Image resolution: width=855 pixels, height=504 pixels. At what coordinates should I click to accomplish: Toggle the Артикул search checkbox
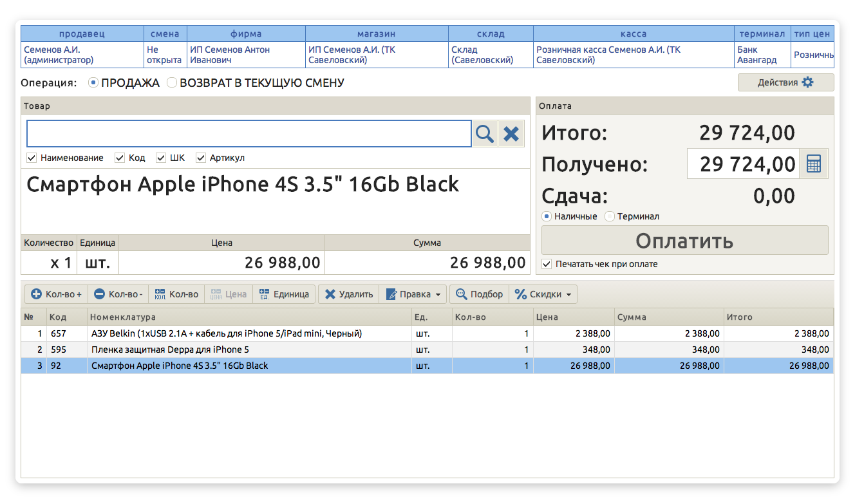(201, 158)
